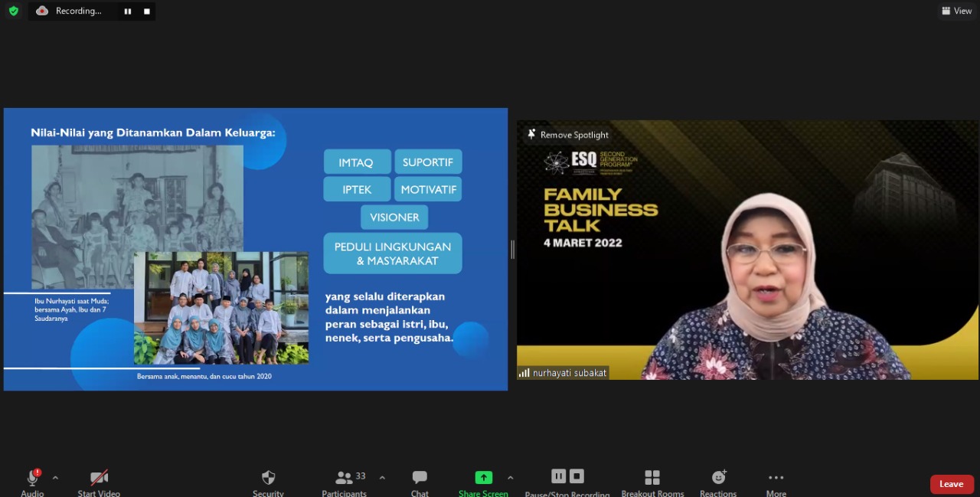Expand the audio settings caret
Viewport: 980px width, 497px height.
(55, 477)
